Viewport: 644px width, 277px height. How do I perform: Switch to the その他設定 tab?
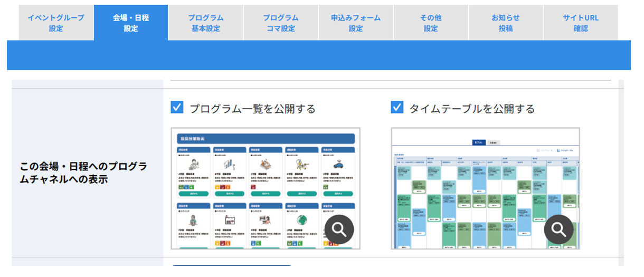pos(431,23)
